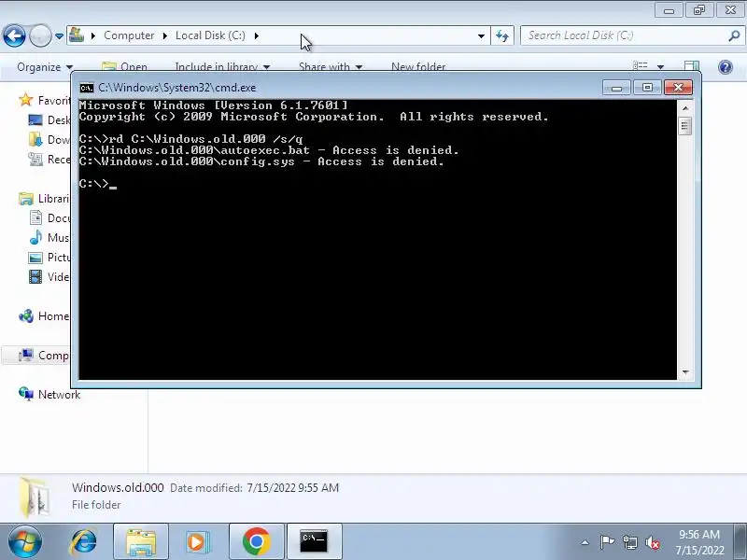Change your view icon in Explorer
Image resolution: width=747 pixels, height=560 pixels.
coord(640,66)
